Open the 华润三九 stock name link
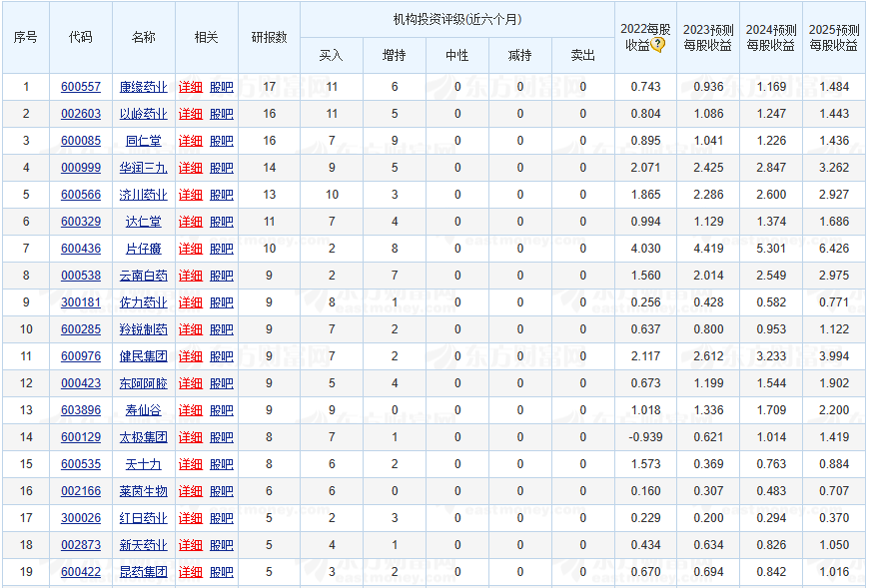The width and height of the screenshot is (870, 588). point(143,168)
